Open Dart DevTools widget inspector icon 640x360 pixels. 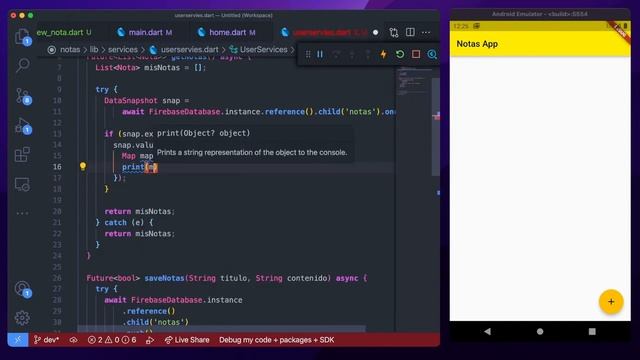(432, 54)
